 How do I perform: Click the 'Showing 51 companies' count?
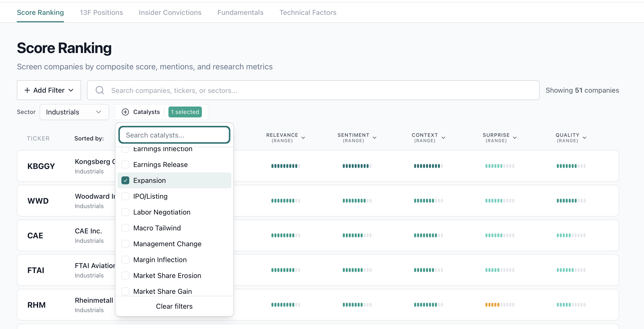coord(582,90)
